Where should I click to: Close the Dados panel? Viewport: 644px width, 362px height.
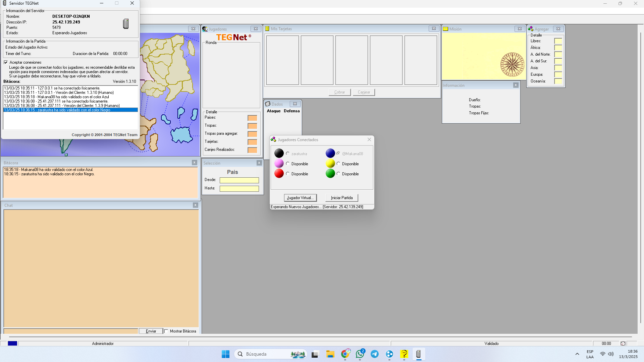click(295, 104)
